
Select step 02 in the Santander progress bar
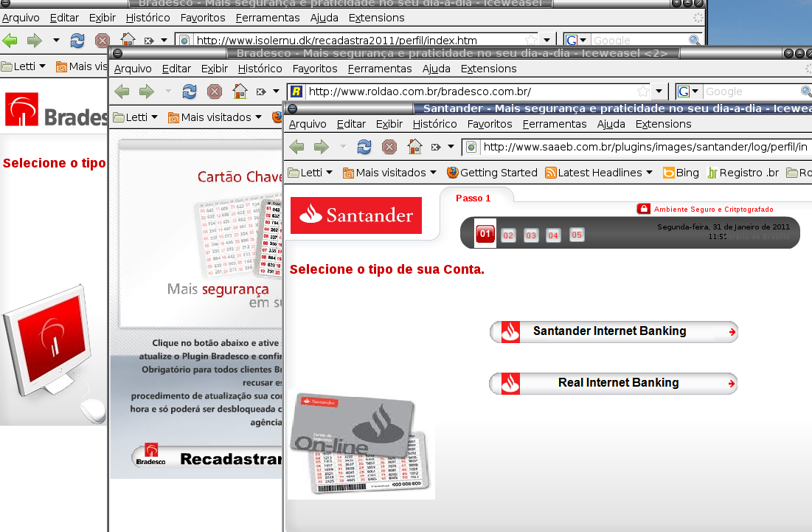tap(508, 235)
